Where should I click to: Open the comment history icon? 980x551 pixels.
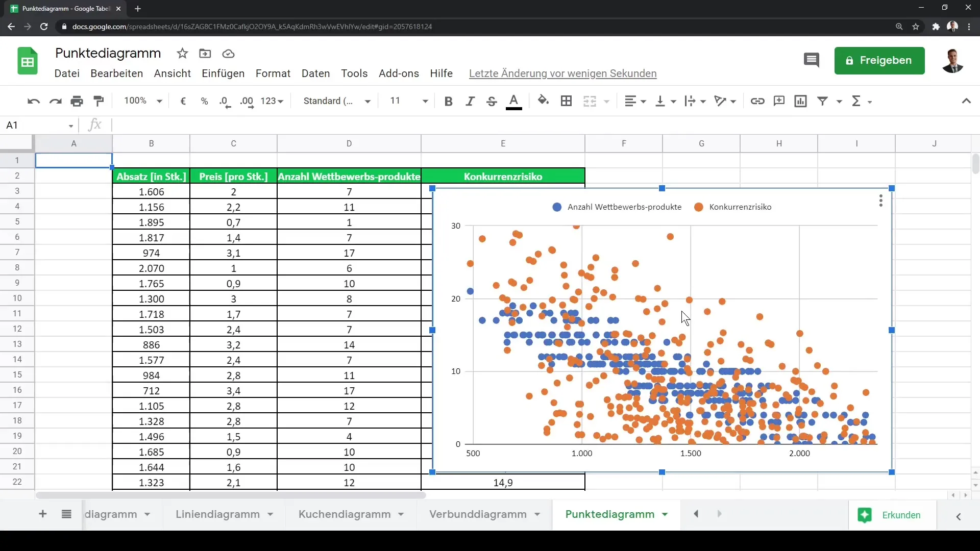tap(812, 60)
